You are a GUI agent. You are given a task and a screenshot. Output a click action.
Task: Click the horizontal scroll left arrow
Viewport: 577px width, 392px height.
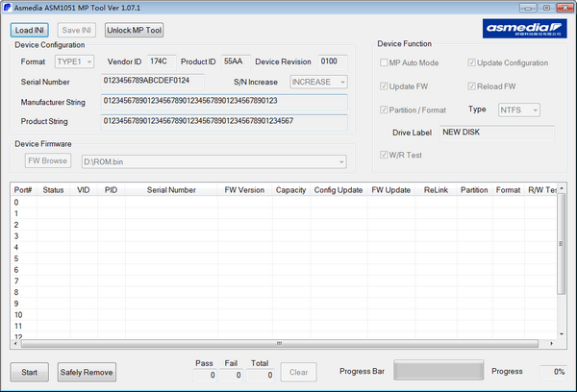pyautogui.click(x=15, y=343)
